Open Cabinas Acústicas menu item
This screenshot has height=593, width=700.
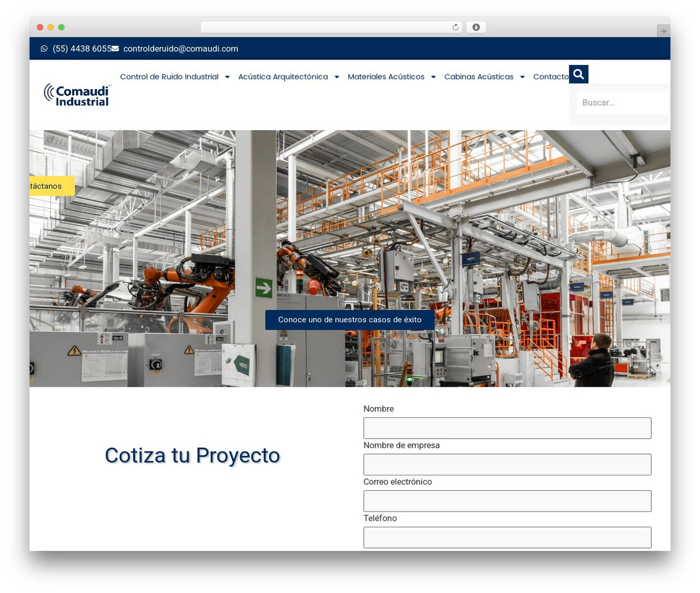coord(479,77)
